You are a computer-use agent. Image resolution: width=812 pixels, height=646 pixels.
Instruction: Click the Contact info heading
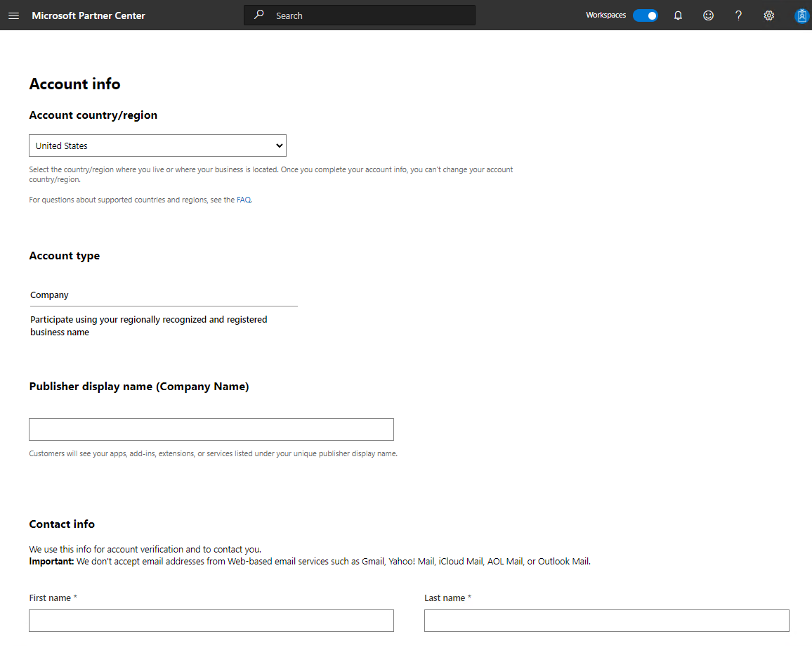62,524
